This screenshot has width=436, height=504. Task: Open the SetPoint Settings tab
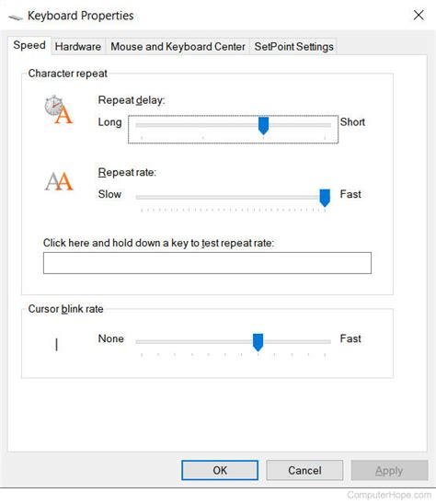(293, 47)
